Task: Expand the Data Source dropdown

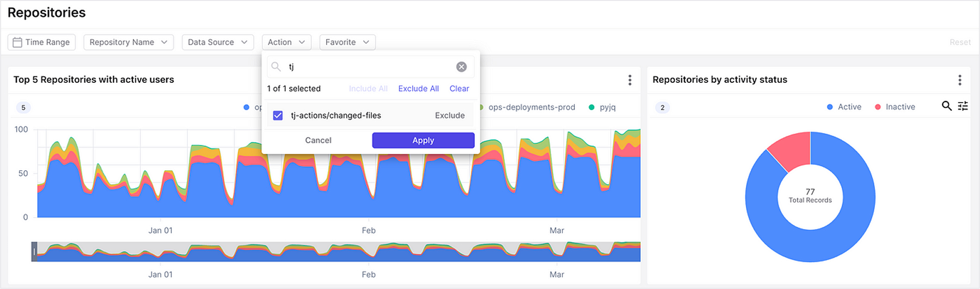Action: coord(218,42)
